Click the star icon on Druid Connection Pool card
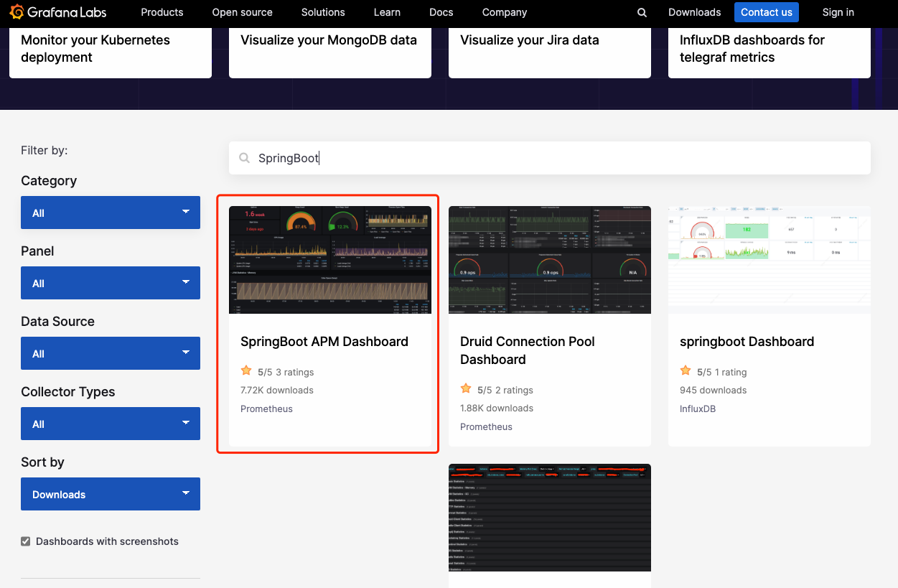898x588 pixels. (x=466, y=389)
